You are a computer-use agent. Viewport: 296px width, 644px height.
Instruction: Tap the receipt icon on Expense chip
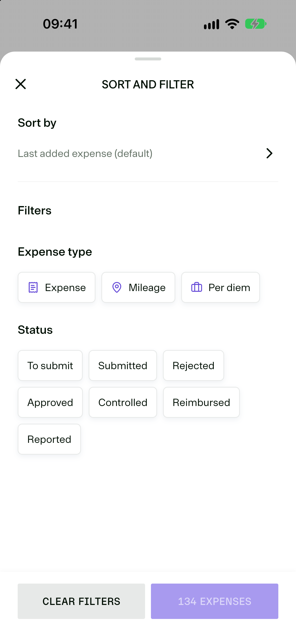tap(33, 287)
